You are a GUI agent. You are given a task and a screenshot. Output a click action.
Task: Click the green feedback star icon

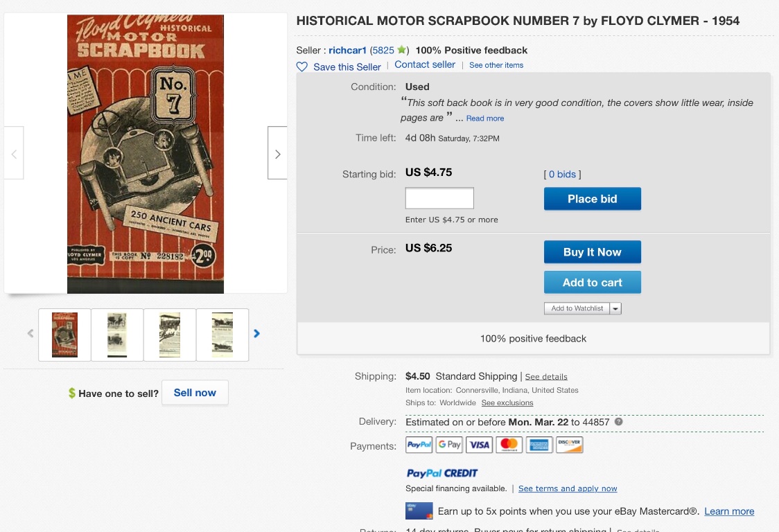(401, 50)
